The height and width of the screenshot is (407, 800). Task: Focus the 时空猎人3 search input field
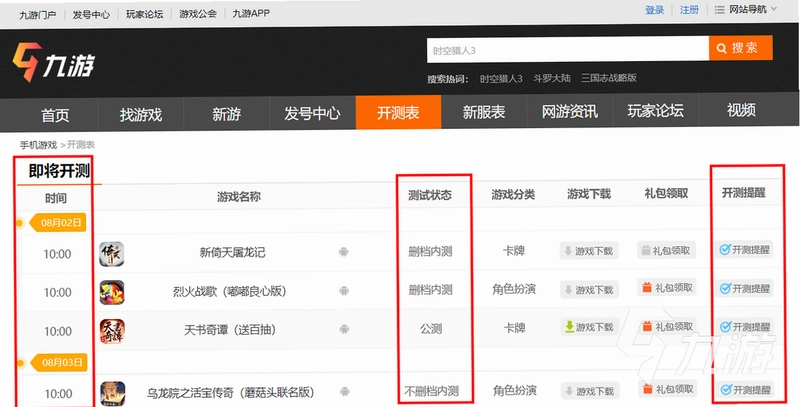pyautogui.click(x=568, y=50)
